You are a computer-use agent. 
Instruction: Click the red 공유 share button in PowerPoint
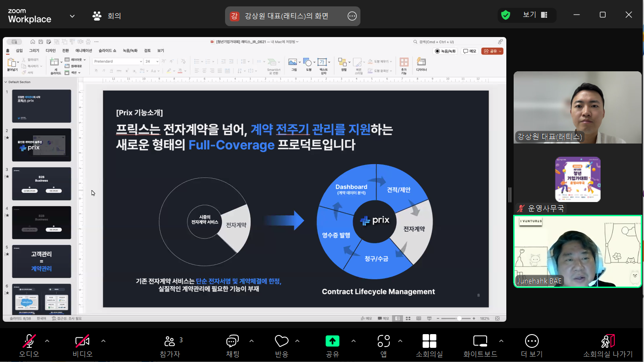tap(492, 51)
